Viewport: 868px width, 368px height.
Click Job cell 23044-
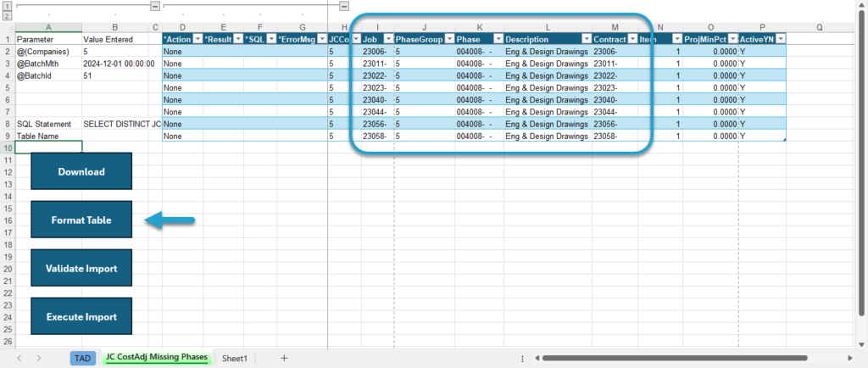377,112
